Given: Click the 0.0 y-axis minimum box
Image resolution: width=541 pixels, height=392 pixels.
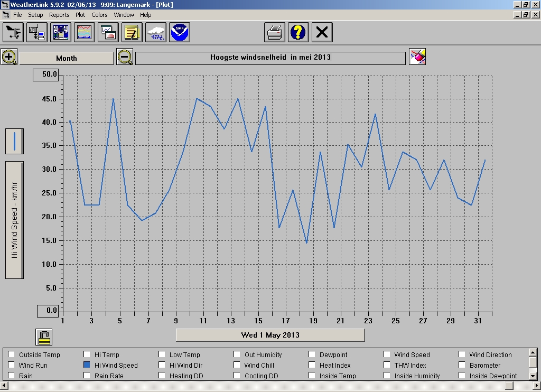Looking at the screenshot, I should (48, 311).
